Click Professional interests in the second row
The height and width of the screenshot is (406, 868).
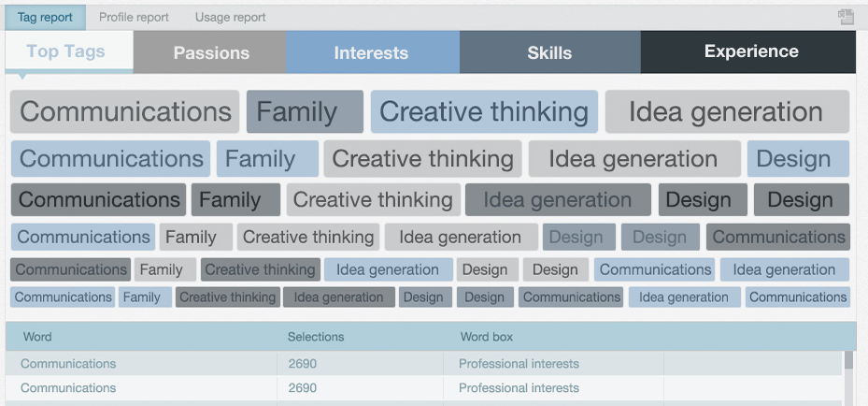[519, 387]
